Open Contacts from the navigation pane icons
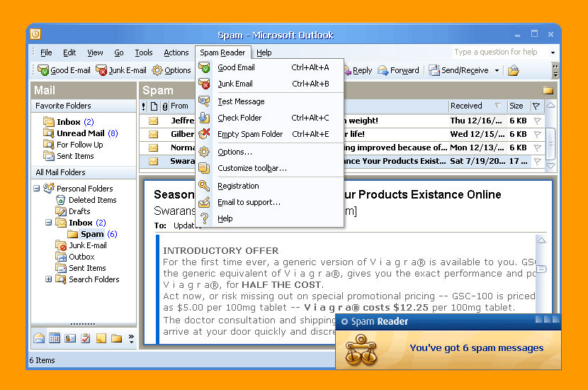This screenshot has width=588, height=390. click(x=70, y=338)
